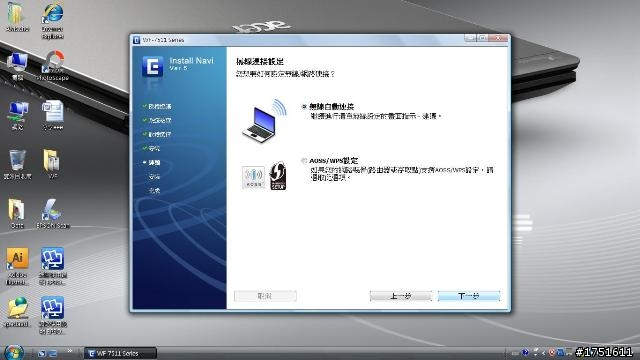The width and height of the screenshot is (640, 360).
Task: Click the red circular icon in the system tray
Action: (x=552, y=352)
